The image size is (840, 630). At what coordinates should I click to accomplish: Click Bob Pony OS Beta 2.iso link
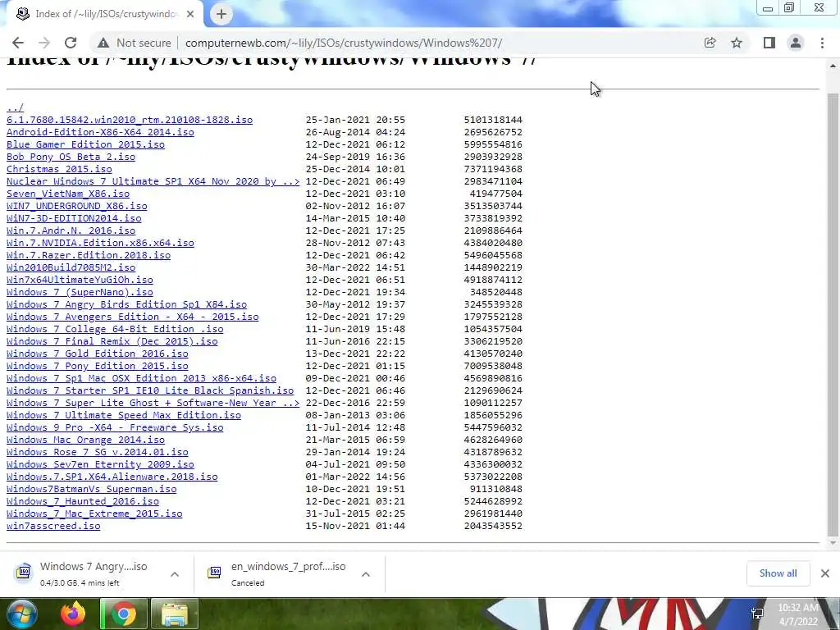point(71,157)
